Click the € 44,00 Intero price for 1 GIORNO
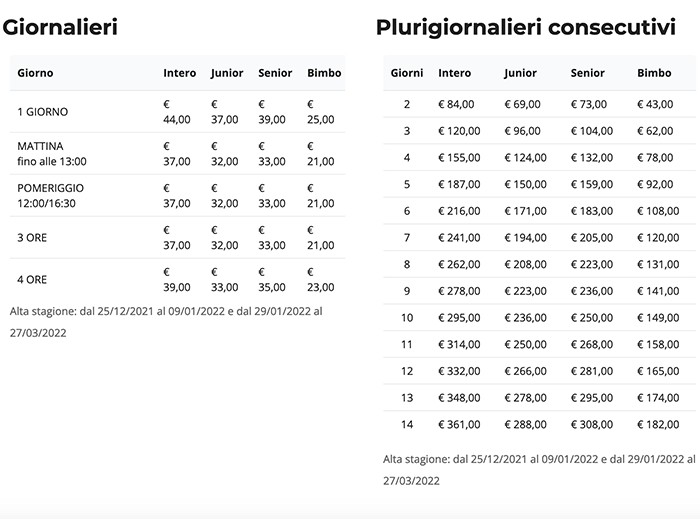 pyautogui.click(x=176, y=112)
